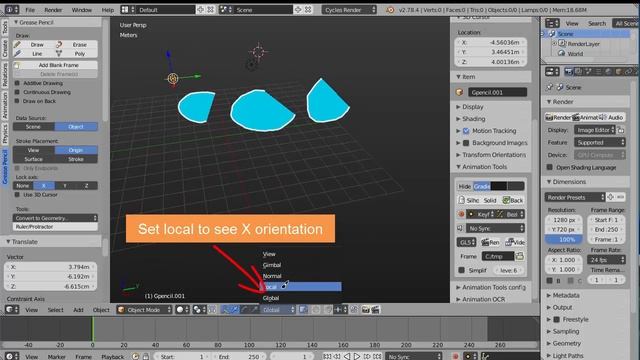The height and width of the screenshot is (360, 640).
Task: Toggle Continuous Drawing checkbox
Action: pos(17,92)
